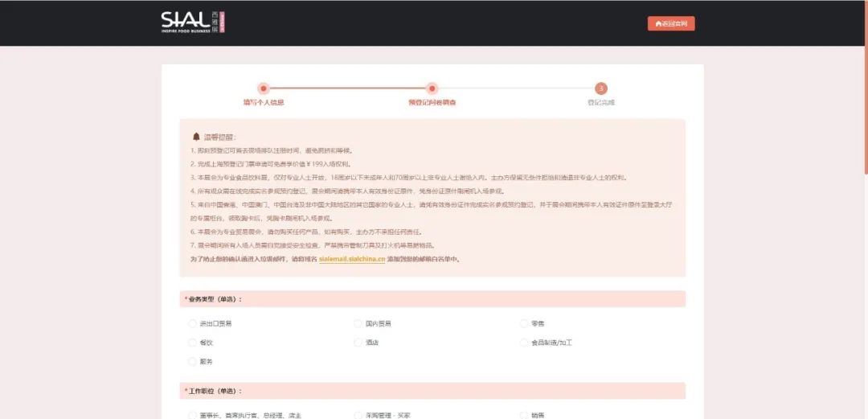Click the SIAL logo in the header
The width and height of the screenshot is (868, 419).
pos(193,23)
